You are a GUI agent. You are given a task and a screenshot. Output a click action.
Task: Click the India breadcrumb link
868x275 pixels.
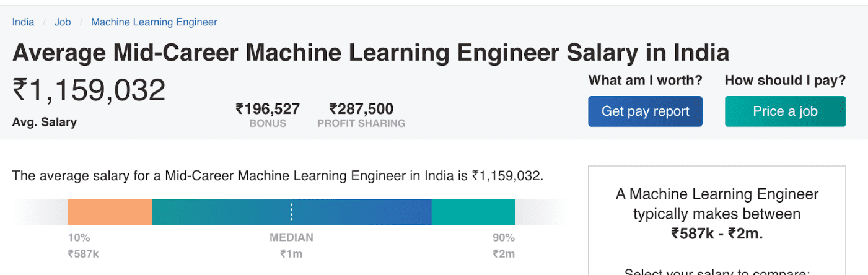(23, 22)
